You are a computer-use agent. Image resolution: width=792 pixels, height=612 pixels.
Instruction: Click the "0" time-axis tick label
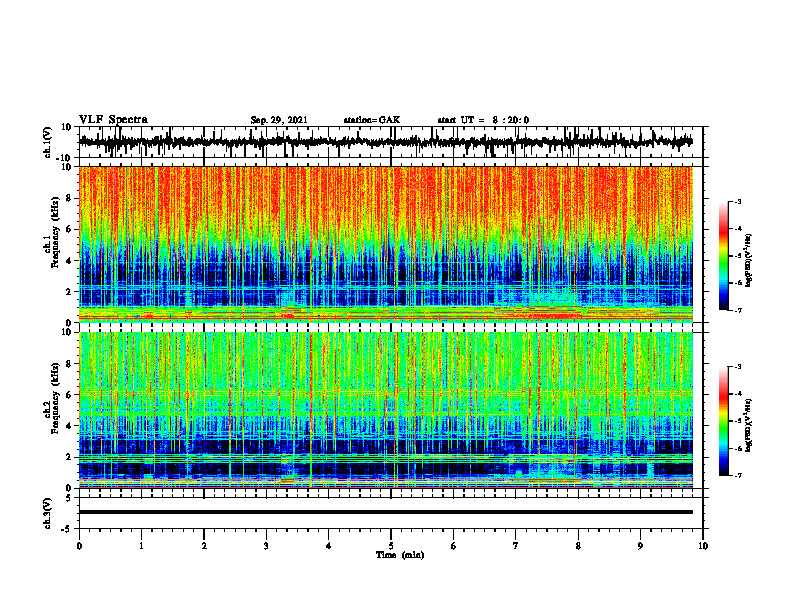tap(79, 546)
